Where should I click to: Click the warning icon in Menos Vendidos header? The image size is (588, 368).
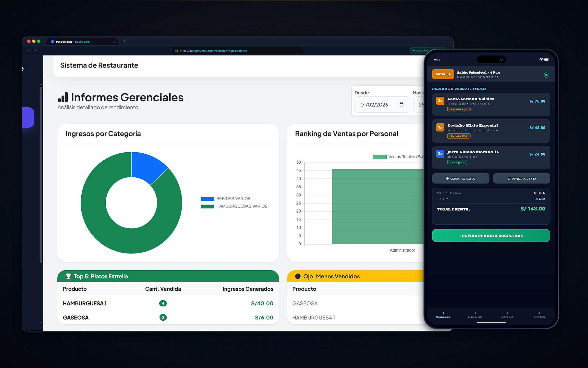click(298, 276)
